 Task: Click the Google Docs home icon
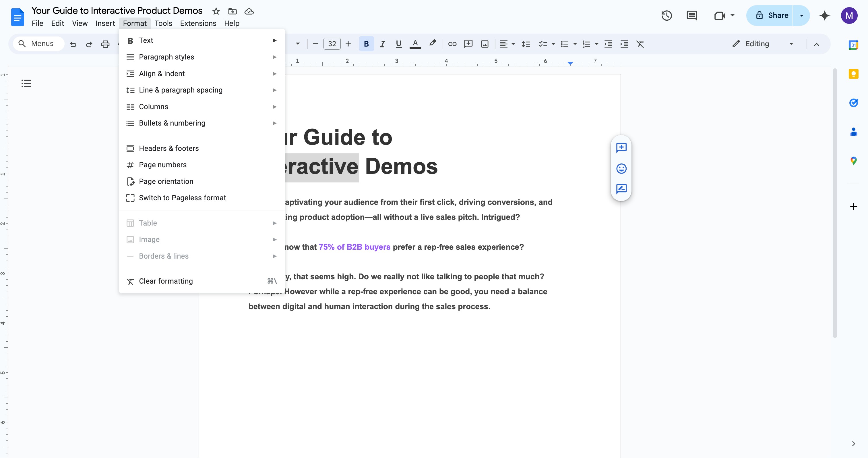[x=18, y=17]
